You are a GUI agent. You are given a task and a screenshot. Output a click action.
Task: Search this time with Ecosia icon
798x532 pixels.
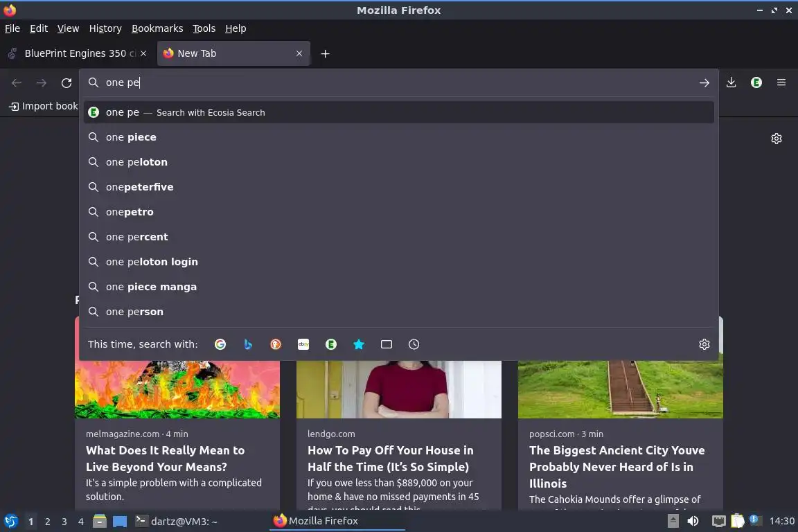(331, 345)
